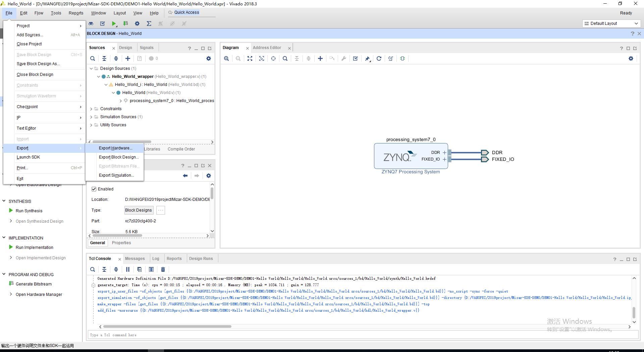Screen dimensions: 644x352
Task: Click the ellipsis button next to Block Designs
Action: (161, 210)
